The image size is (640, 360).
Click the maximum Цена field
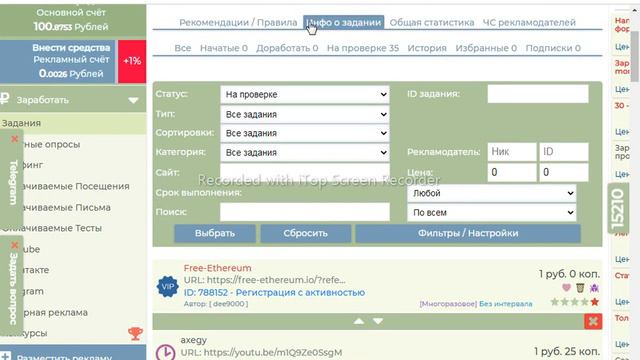coord(564,172)
